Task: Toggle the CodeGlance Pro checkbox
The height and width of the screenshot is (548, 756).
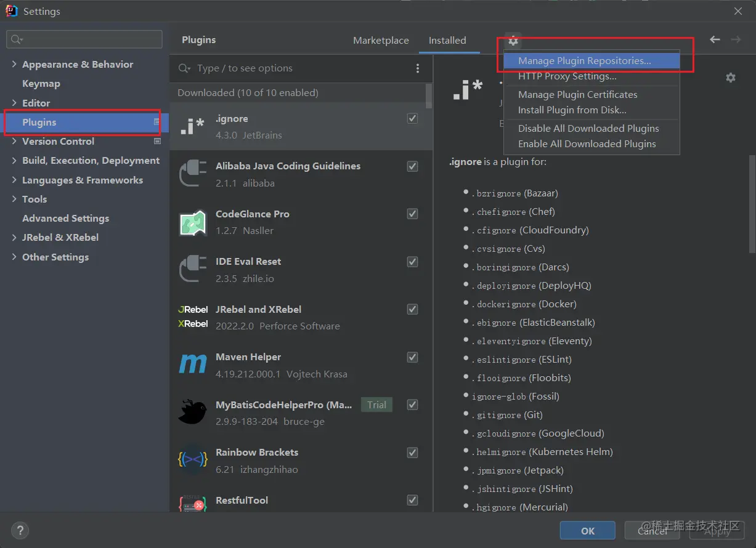Action: [x=413, y=214]
